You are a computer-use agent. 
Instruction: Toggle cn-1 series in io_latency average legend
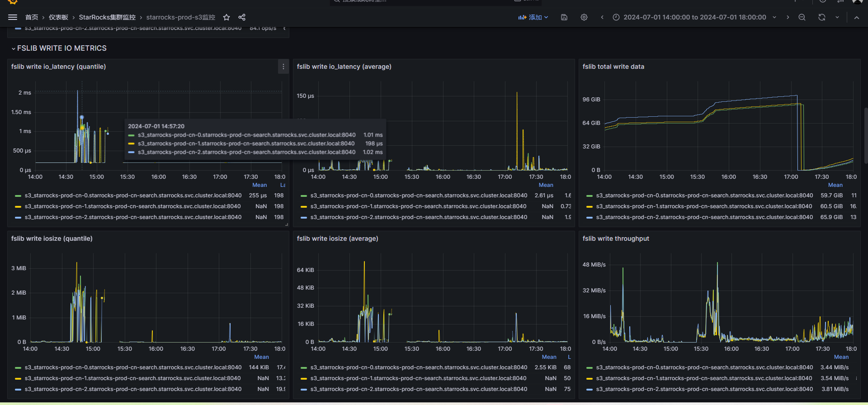point(419,206)
